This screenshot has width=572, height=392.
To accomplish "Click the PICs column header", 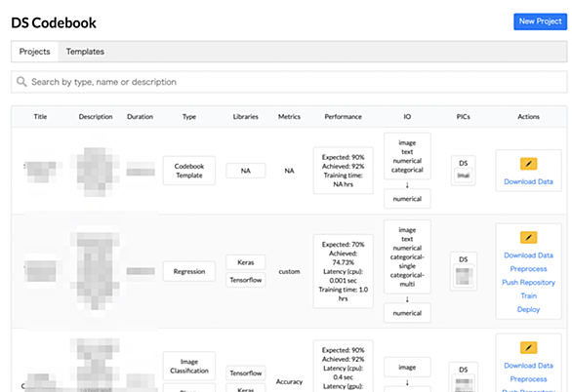I will pyautogui.click(x=463, y=117).
